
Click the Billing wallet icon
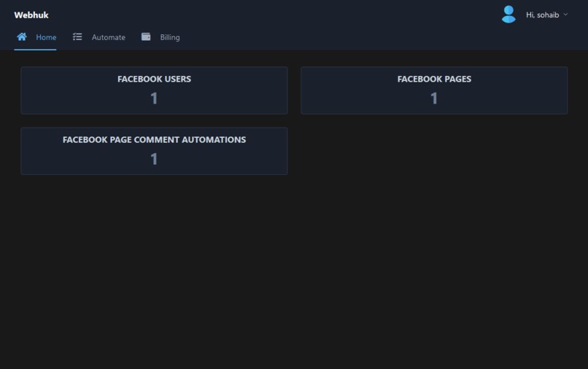[146, 36]
